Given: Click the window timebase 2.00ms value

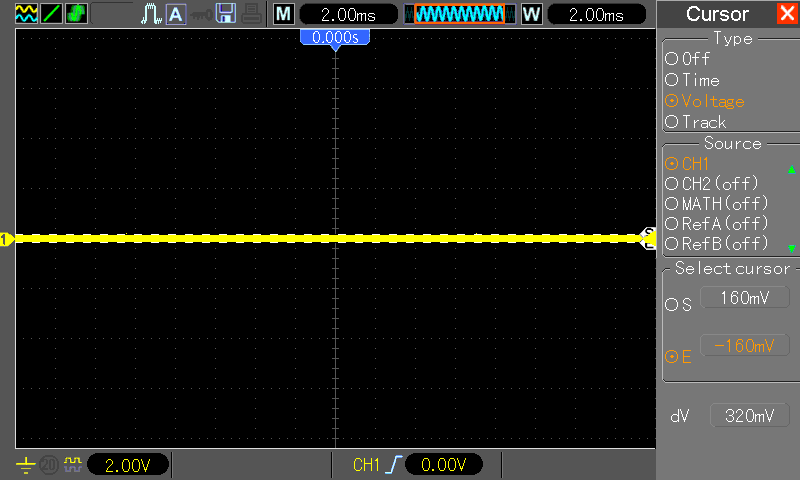Looking at the screenshot, I should click(x=596, y=15).
